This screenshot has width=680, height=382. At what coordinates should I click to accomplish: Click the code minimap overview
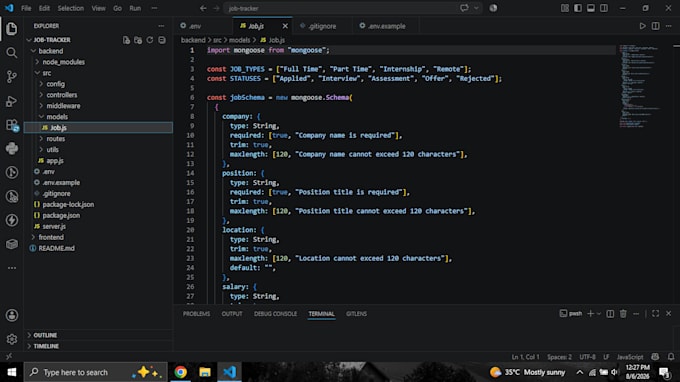(641, 86)
